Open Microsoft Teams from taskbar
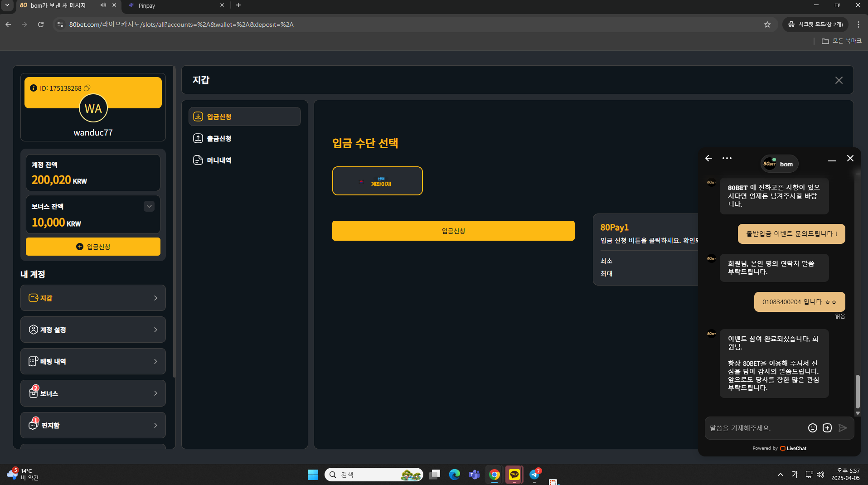Viewport: 868px width, 485px height. click(x=475, y=475)
